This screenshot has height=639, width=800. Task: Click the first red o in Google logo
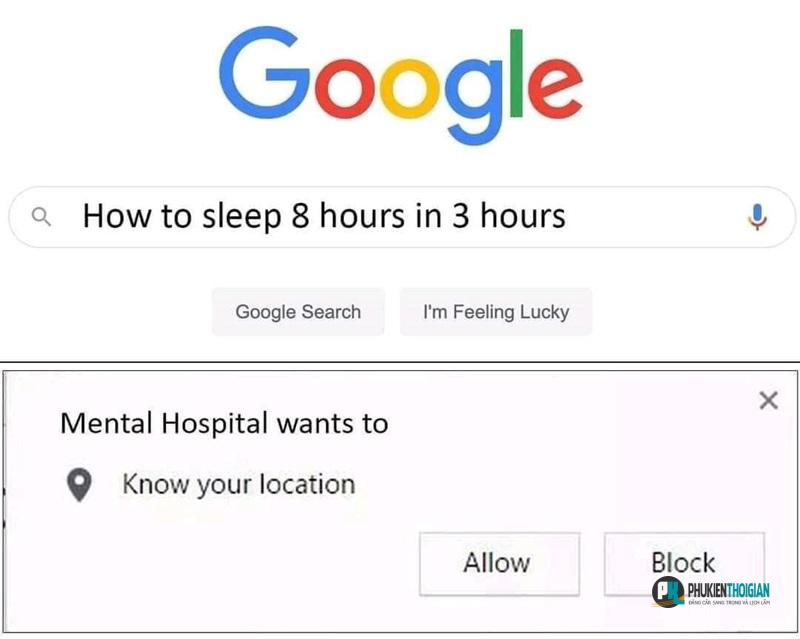(x=345, y=89)
